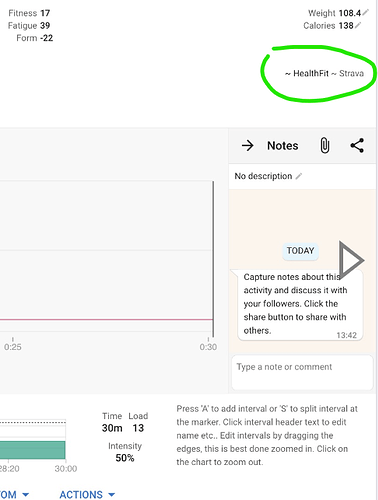Click the play triangle icon
The height and width of the screenshot is (500, 378).
click(351, 260)
